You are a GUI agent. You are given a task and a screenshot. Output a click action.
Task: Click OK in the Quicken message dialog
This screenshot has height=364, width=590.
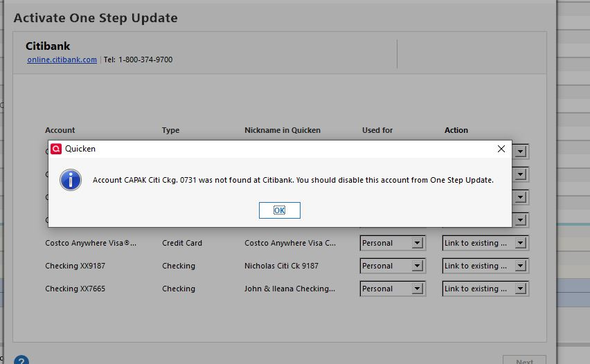pos(280,210)
